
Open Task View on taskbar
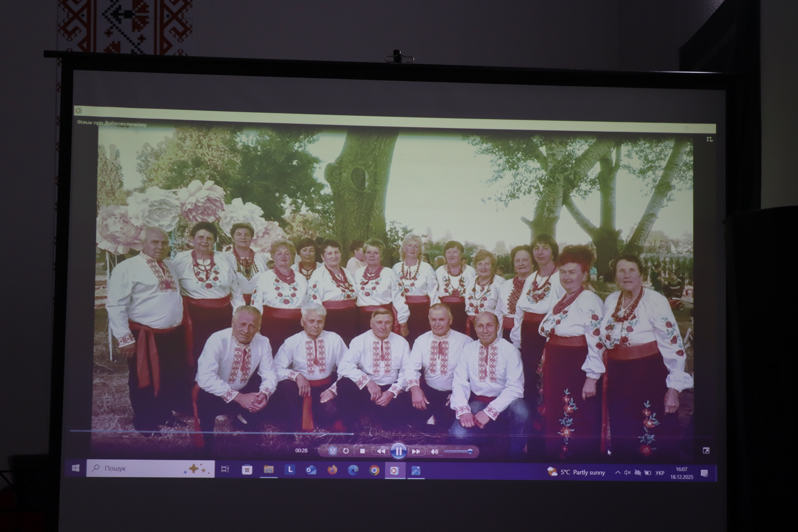[x=225, y=469]
